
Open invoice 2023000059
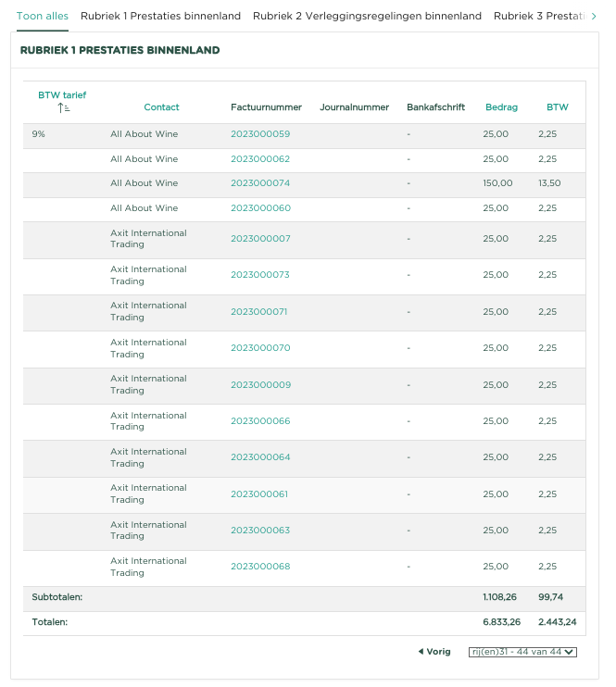pos(260,134)
